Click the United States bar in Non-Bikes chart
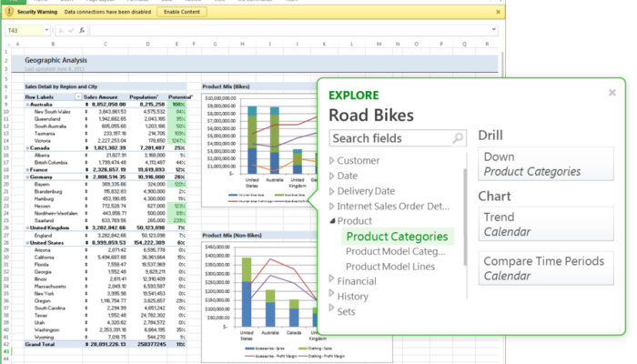Screen dimensions: 637x364 247,292
